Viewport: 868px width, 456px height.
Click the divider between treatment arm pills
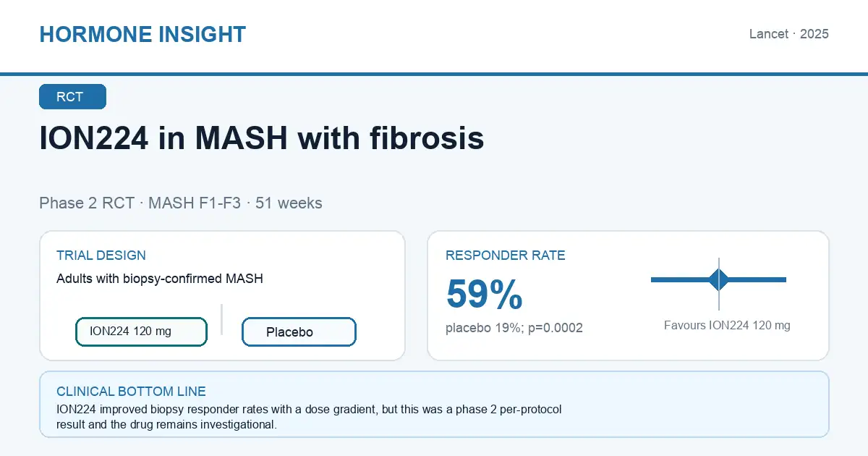[x=222, y=319]
